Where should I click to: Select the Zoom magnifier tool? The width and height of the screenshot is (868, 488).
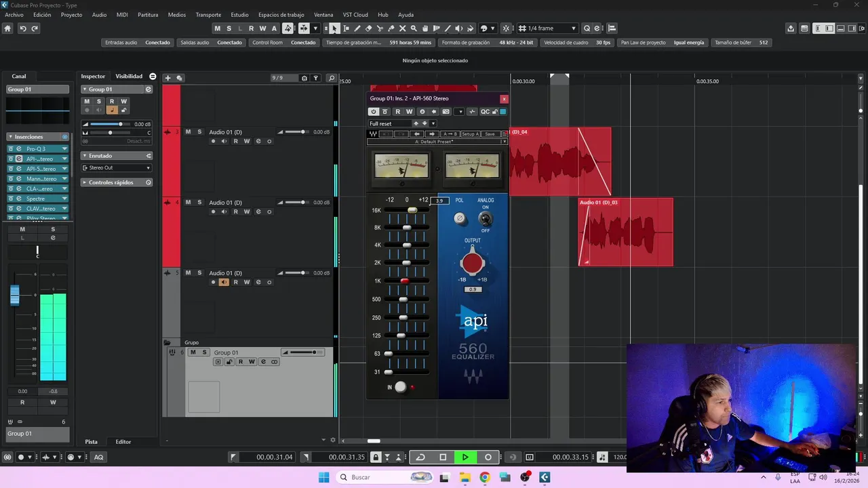(x=414, y=28)
